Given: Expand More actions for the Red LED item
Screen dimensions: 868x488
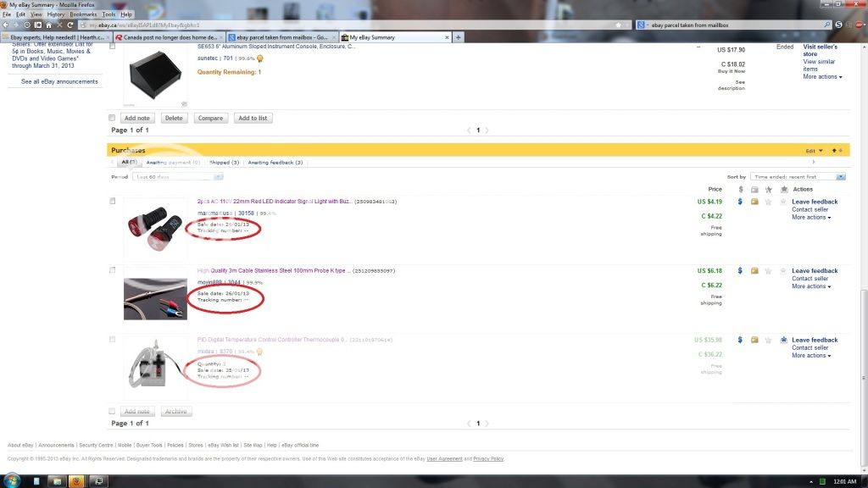Looking at the screenshot, I should click(x=811, y=218).
